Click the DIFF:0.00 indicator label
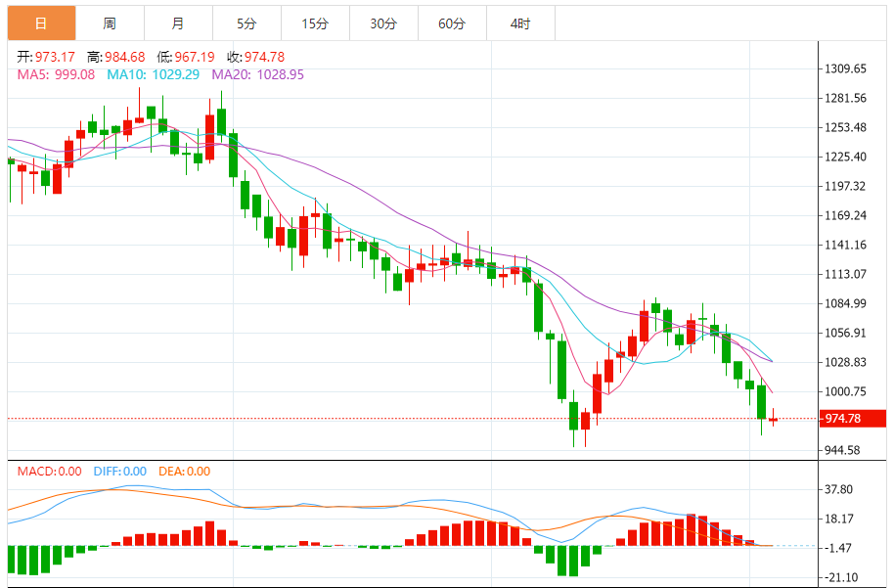Image resolution: width=894 pixels, height=588 pixels. tap(120, 472)
